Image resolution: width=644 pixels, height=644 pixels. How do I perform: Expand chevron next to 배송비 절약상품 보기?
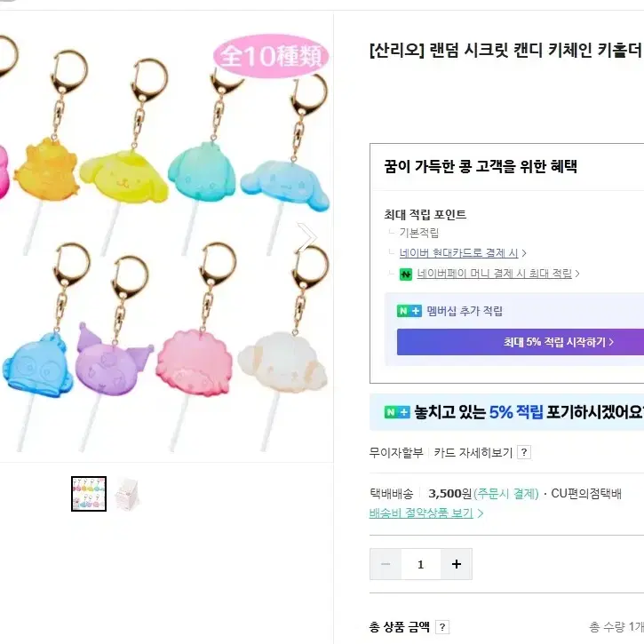coord(481,513)
